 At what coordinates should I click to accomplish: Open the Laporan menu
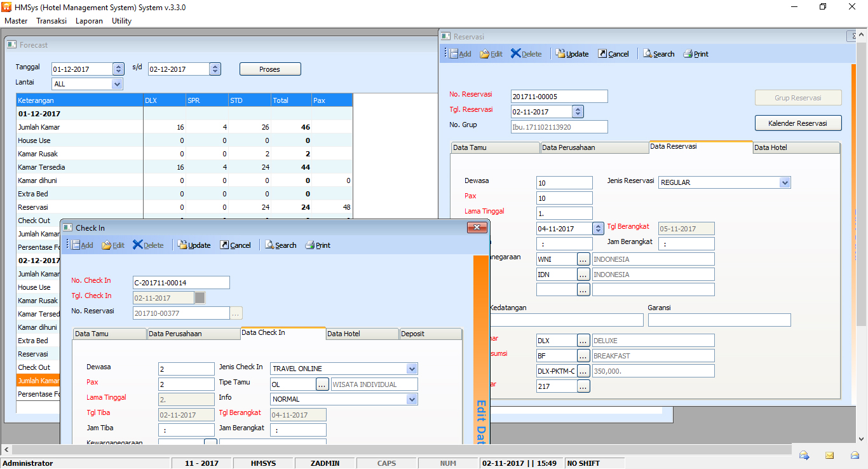click(90, 21)
